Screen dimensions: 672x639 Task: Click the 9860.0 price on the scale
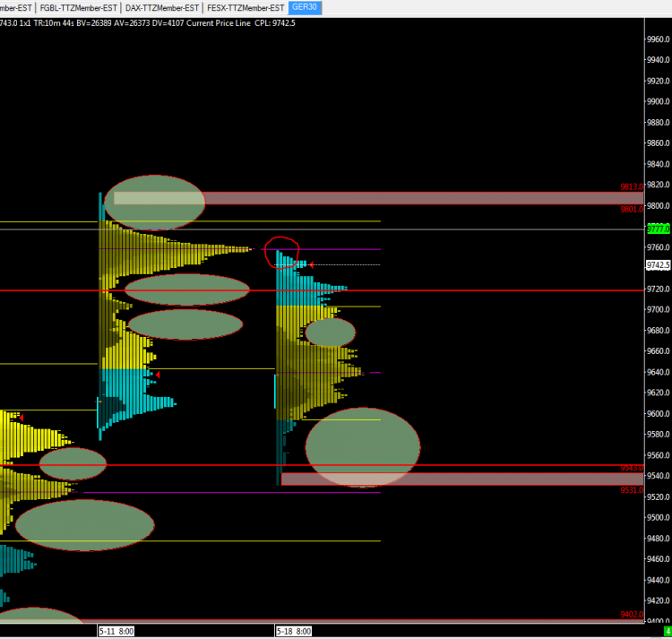coord(658,143)
